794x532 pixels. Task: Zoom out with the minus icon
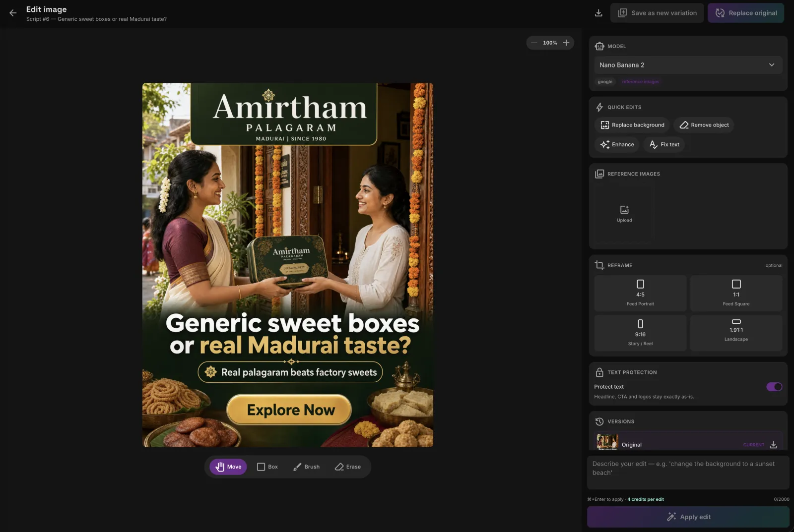coord(534,43)
